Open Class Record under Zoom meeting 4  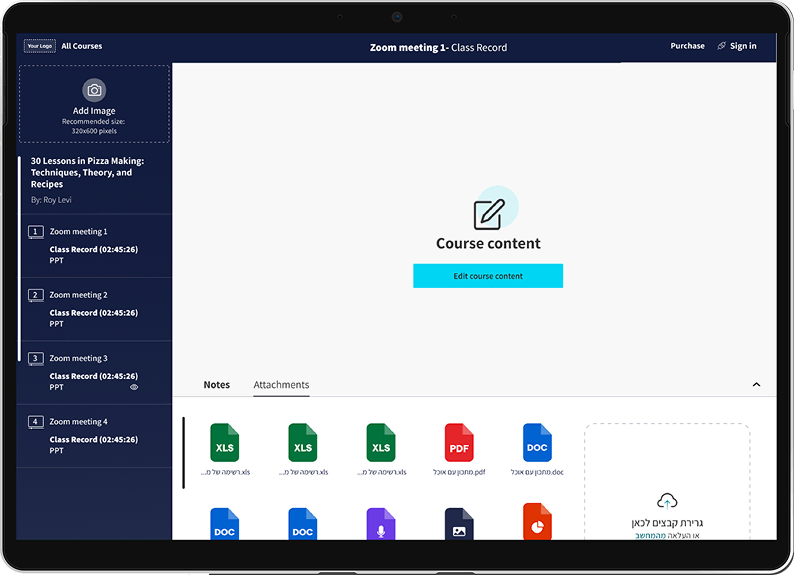point(94,439)
